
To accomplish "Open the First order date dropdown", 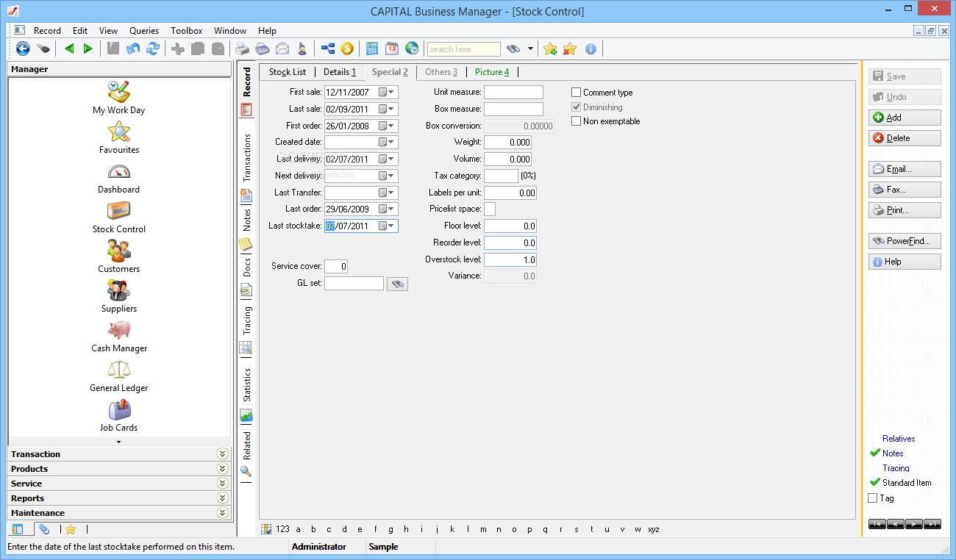I will [392, 126].
